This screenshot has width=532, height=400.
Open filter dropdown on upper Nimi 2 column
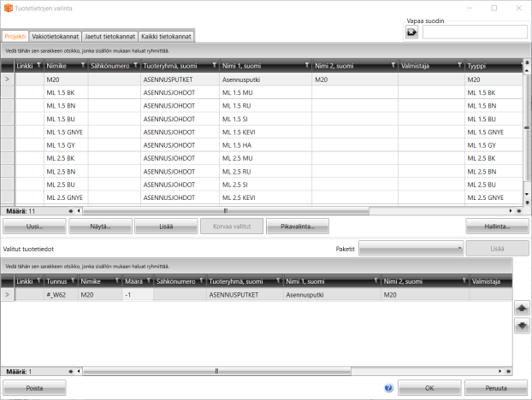pyautogui.click(x=392, y=65)
